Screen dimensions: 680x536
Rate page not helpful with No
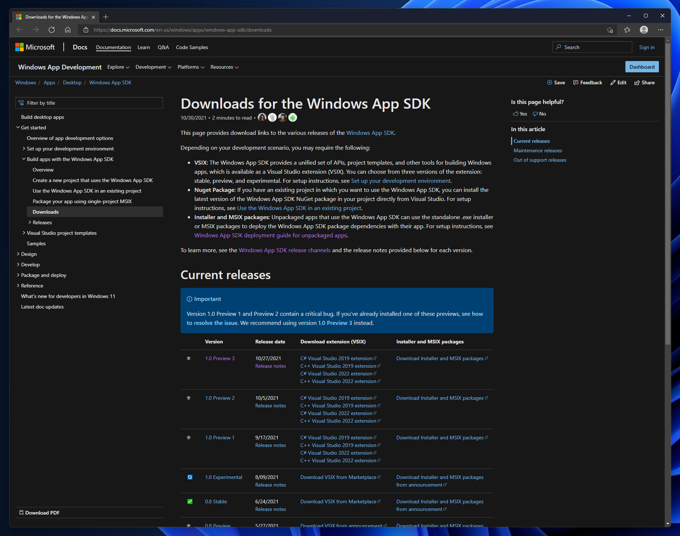(539, 114)
